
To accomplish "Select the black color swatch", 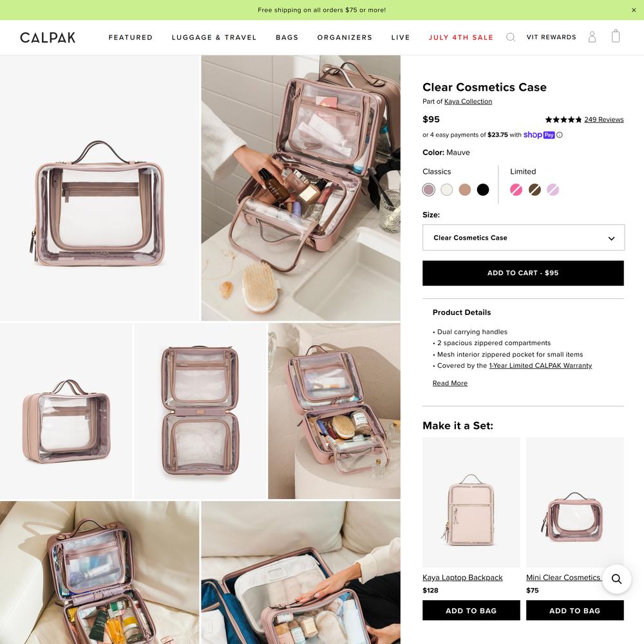I will coord(483,190).
